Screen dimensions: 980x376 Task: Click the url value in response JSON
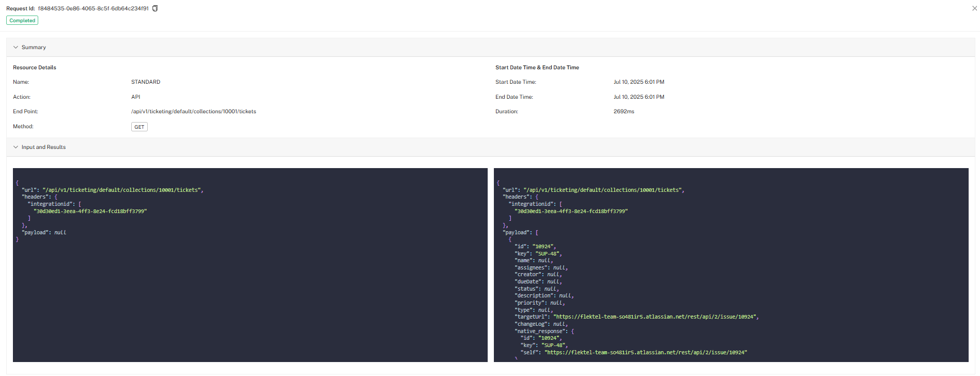(x=603, y=190)
